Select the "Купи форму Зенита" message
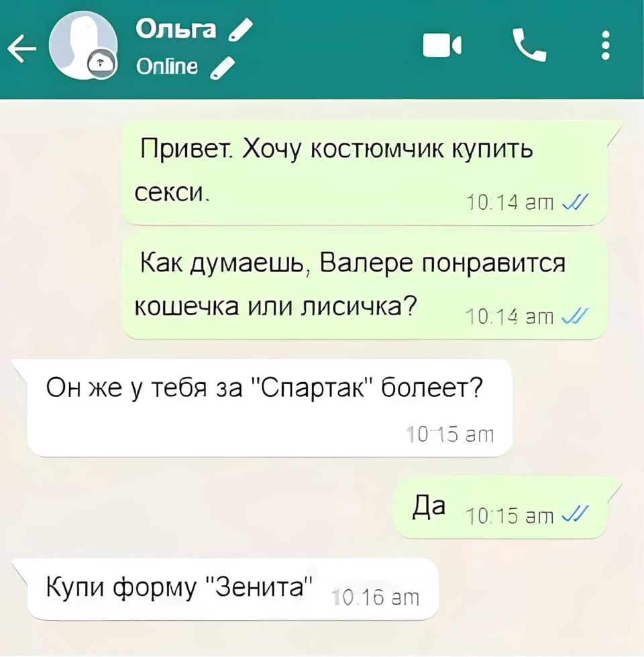Screen dimensions: 644x657 pos(233,589)
